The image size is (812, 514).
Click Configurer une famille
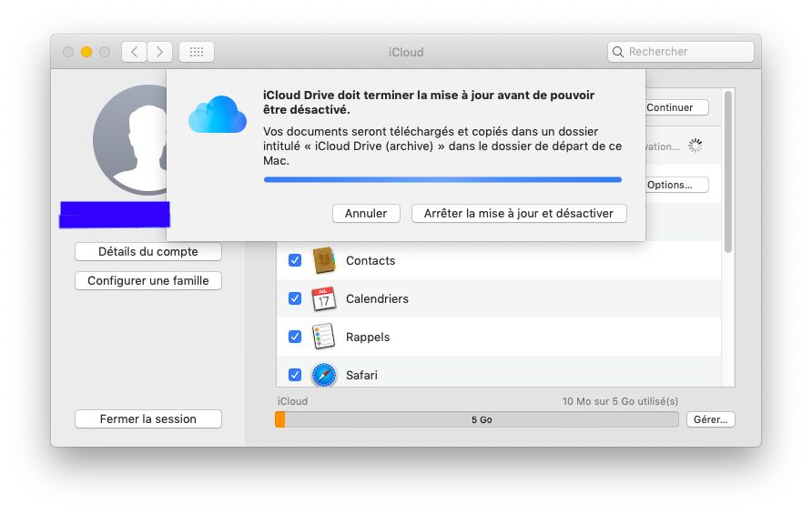(x=148, y=280)
